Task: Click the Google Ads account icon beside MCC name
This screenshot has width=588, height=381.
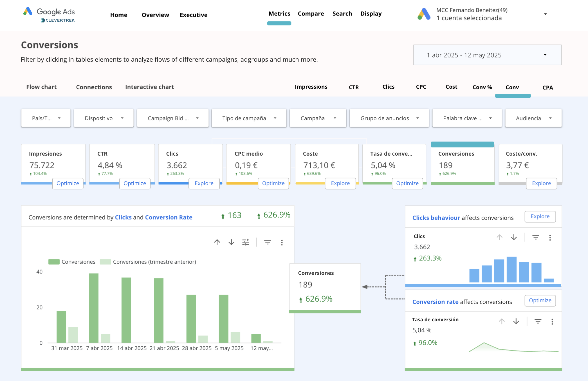Action: (x=424, y=14)
